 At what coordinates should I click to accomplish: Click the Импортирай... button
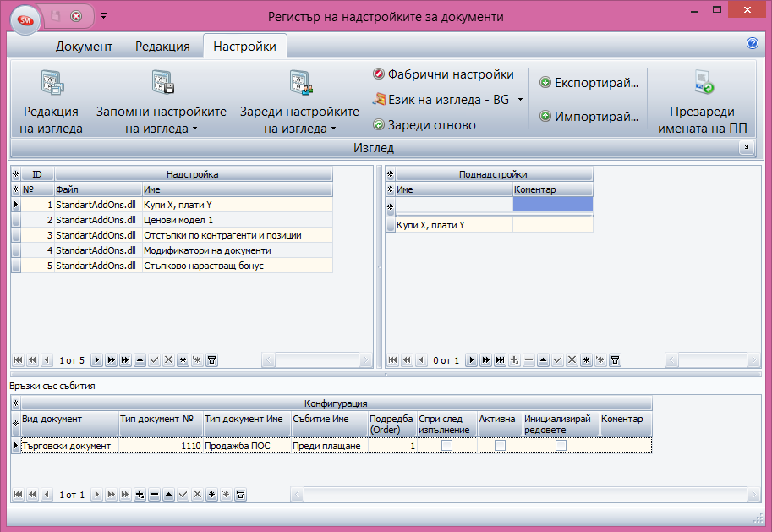point(589,117)
